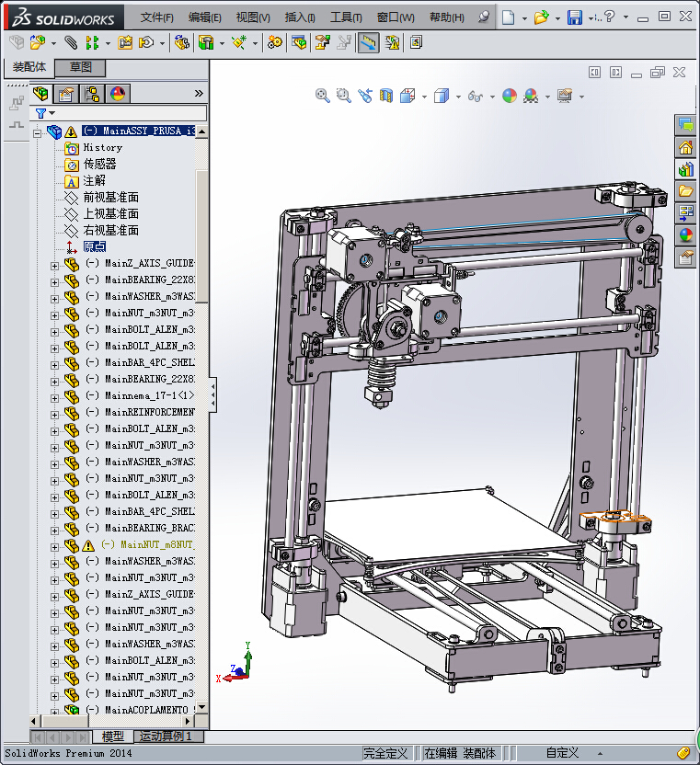
Task: Click the Reference Geometry icon
Action: point(239,43)
